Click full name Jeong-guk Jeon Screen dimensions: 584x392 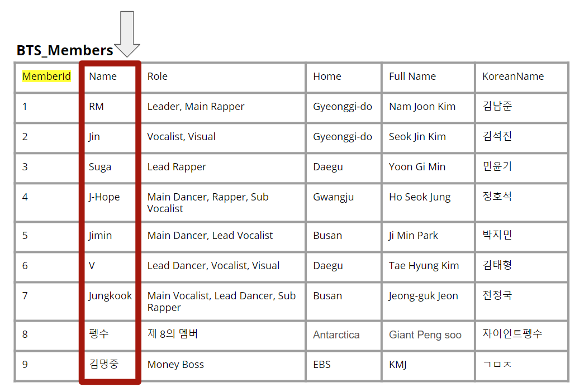[x=423, y=296]
